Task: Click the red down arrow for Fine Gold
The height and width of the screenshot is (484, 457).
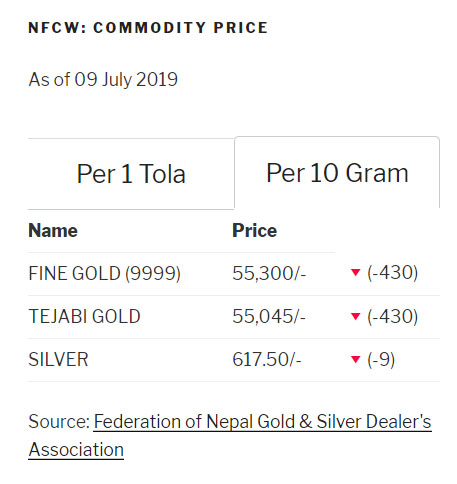Action: pos(356,273)
